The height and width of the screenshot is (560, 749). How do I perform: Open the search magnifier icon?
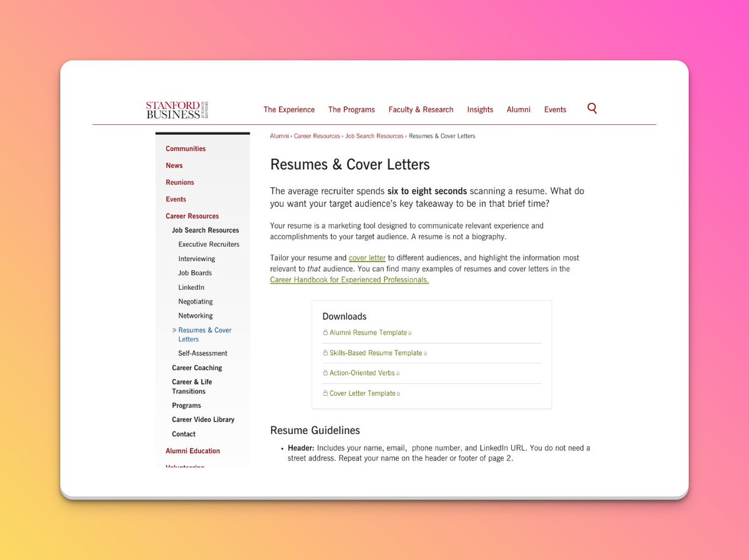[592, 108]
